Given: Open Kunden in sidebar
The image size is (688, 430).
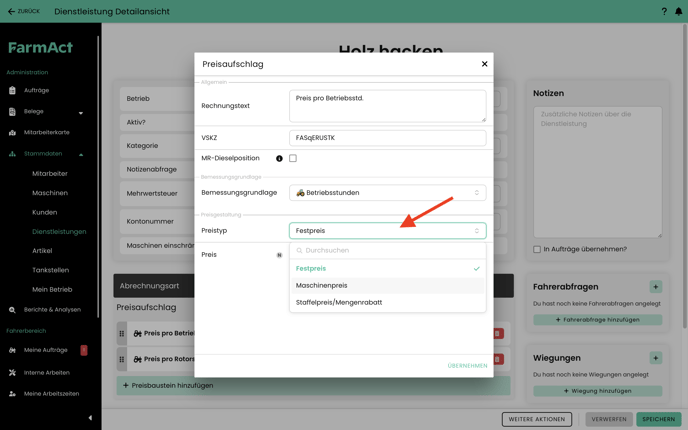Looking at the screenshot, I should coord(44,212).
